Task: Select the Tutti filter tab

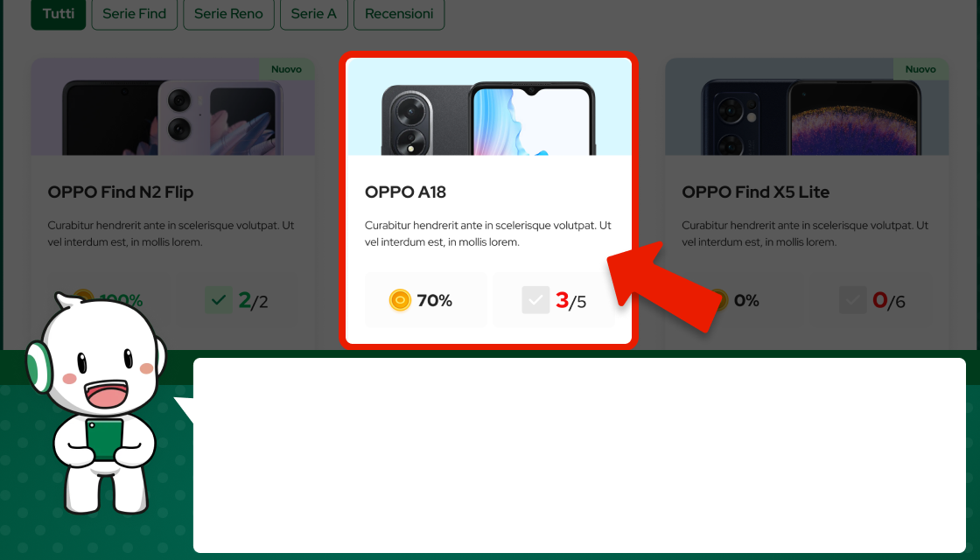Action: coord(58,14)
